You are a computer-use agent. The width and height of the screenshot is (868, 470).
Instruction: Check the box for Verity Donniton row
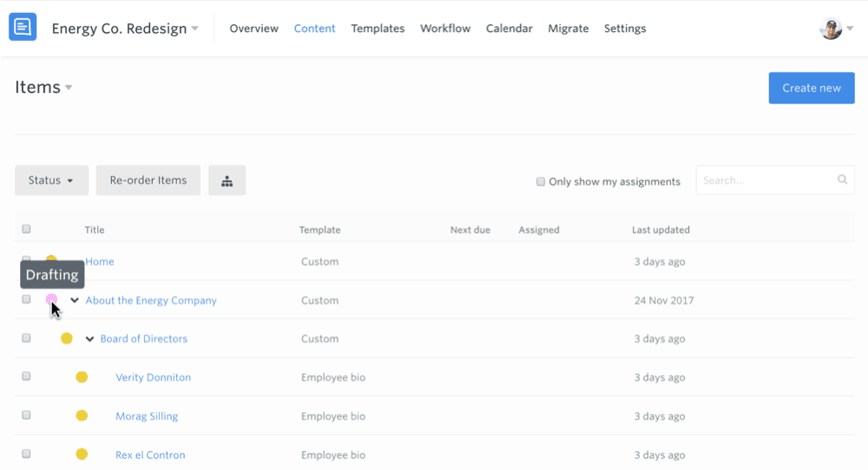[26, 377]
